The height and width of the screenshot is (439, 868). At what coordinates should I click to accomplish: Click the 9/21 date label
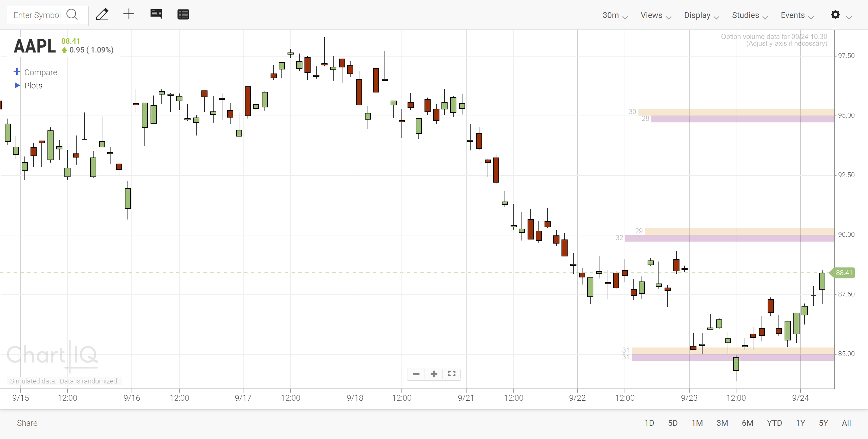466,398
